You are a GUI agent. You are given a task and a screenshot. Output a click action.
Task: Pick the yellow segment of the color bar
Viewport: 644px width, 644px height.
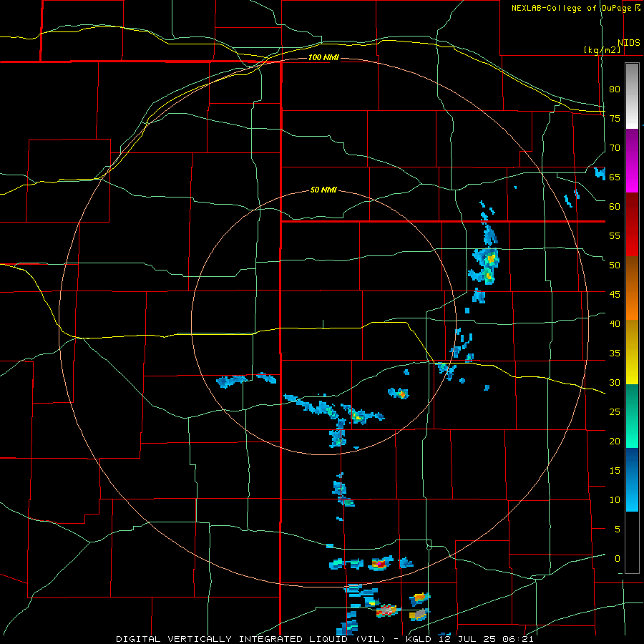[632, 352]
